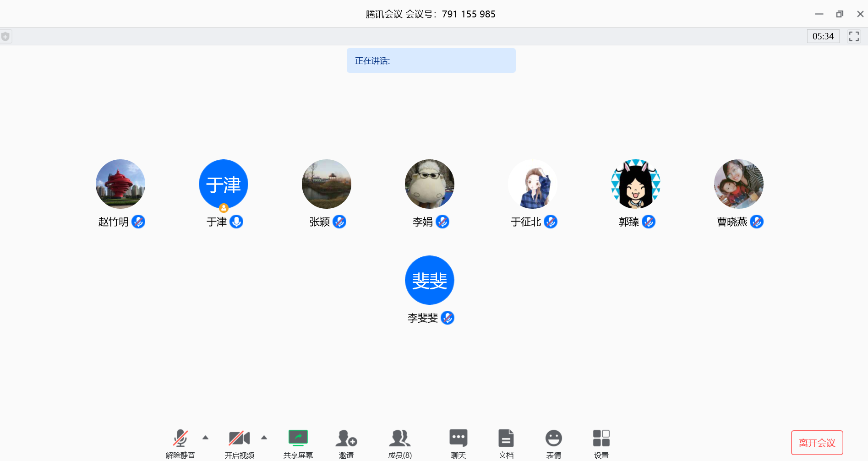Screen dimensions: 868x461
Task: Turn on camera with 开启视频 button
Action: [x=239, y=439]
